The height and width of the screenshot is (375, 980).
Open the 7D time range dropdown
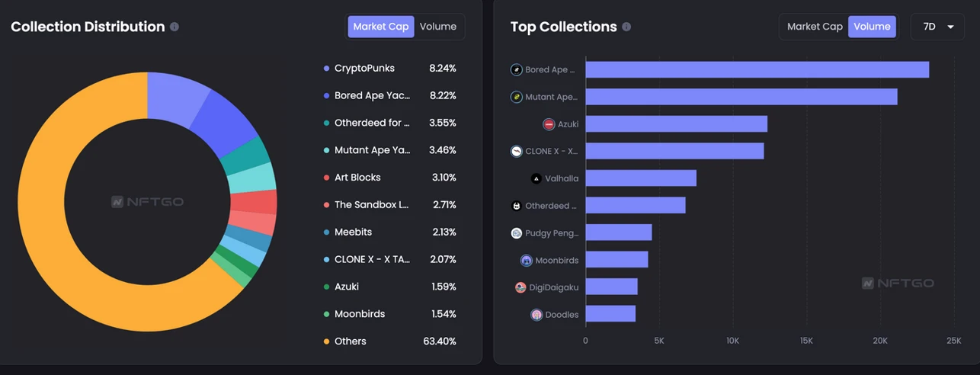click(938, 27)
